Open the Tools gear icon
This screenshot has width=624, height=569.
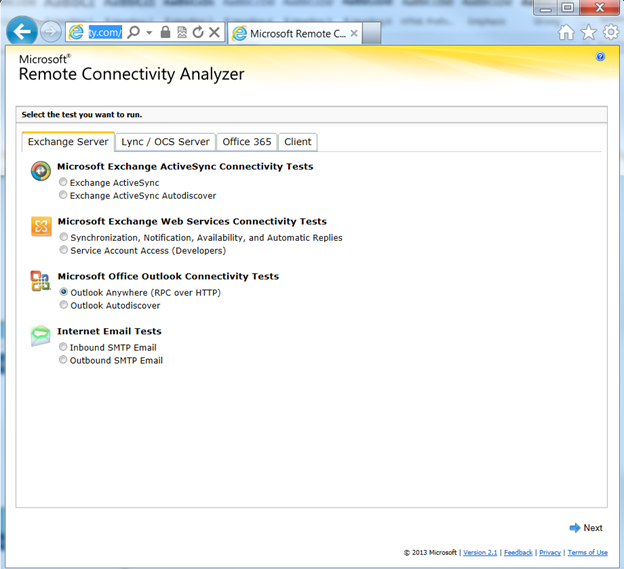pyautogui.click(x=611, y=32)
